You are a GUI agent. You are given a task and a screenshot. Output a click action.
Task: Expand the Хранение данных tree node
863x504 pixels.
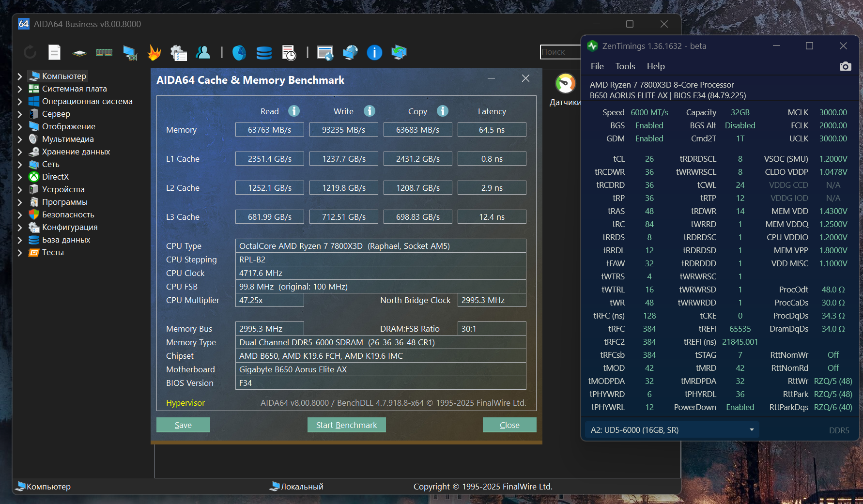[19, 152]
